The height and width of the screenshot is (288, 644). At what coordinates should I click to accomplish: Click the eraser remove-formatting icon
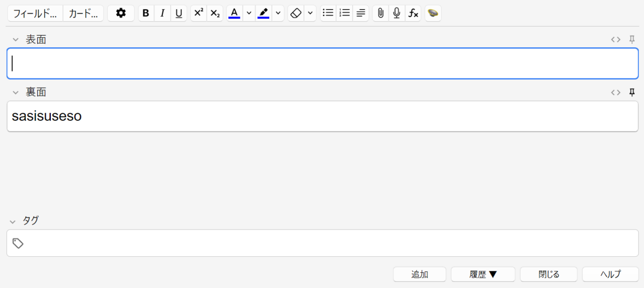(x=296, y=14)
